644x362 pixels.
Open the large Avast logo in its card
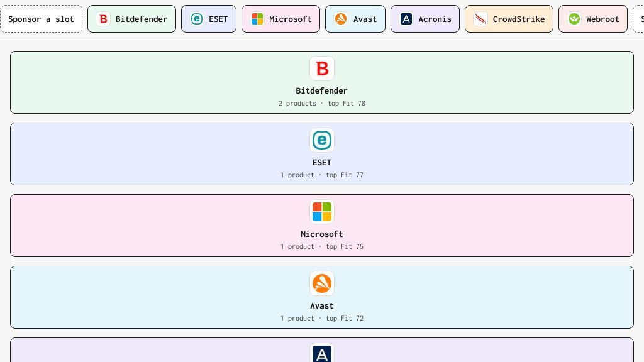[x=322, y=283]
